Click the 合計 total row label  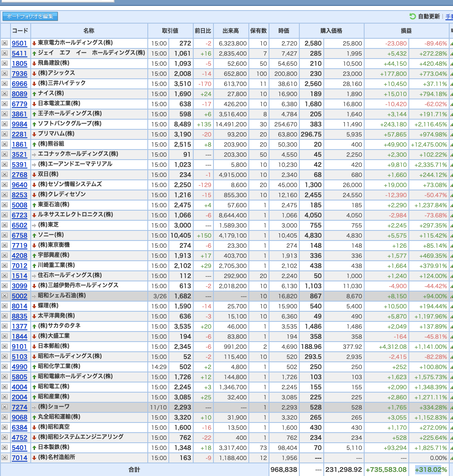(134, 470)
